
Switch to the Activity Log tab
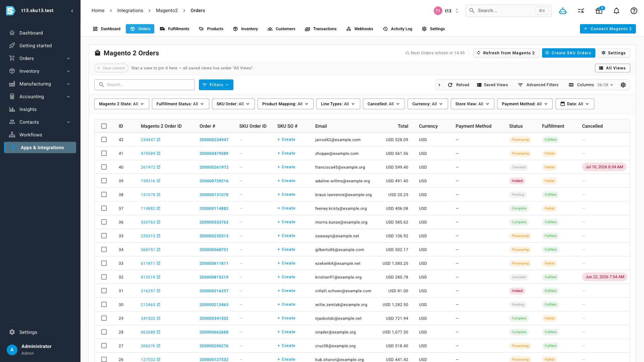tap(397, 29)
